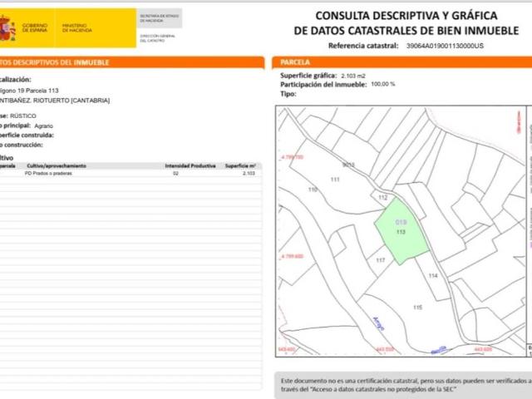Click the cadastral reference number 39064A019001130000US
The width and height of the screenshot is (532, 399).
coord(445,47)
